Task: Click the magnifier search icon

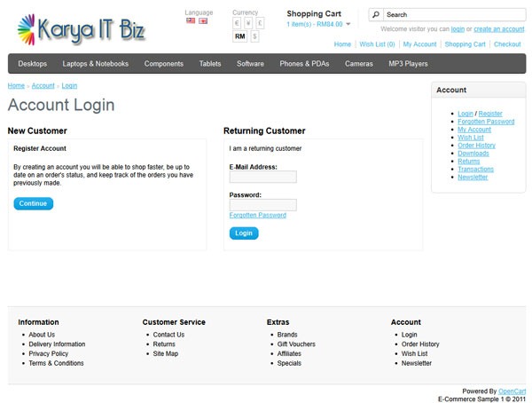Action: coord(376,14)
